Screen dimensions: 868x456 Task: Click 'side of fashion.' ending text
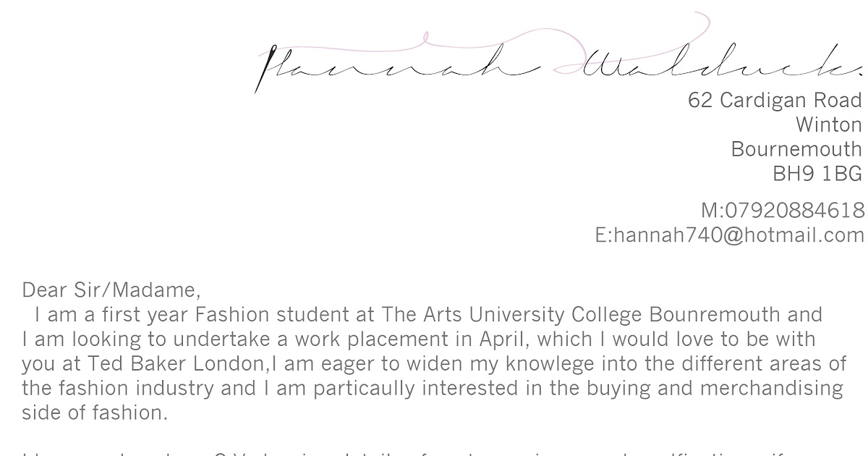tap(94, 413)
